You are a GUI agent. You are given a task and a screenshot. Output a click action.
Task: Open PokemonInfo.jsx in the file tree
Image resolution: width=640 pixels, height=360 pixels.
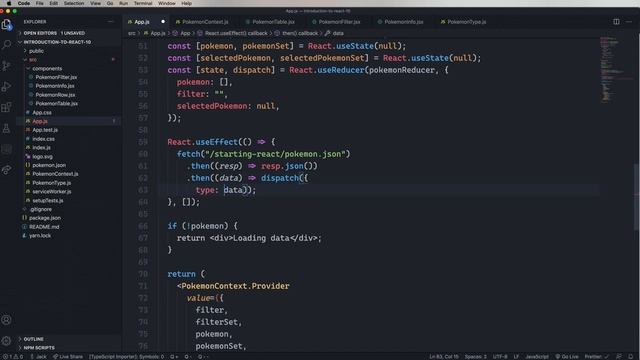(x=55, y=86)
